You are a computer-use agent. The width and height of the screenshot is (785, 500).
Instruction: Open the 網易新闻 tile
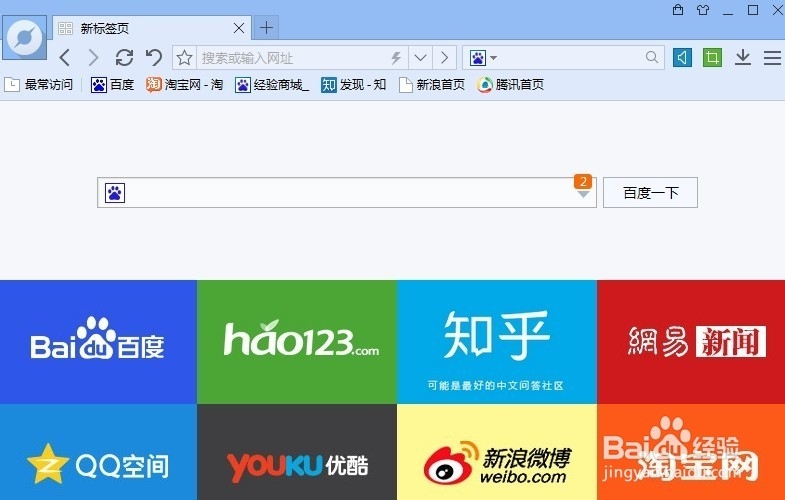(691, 342)
